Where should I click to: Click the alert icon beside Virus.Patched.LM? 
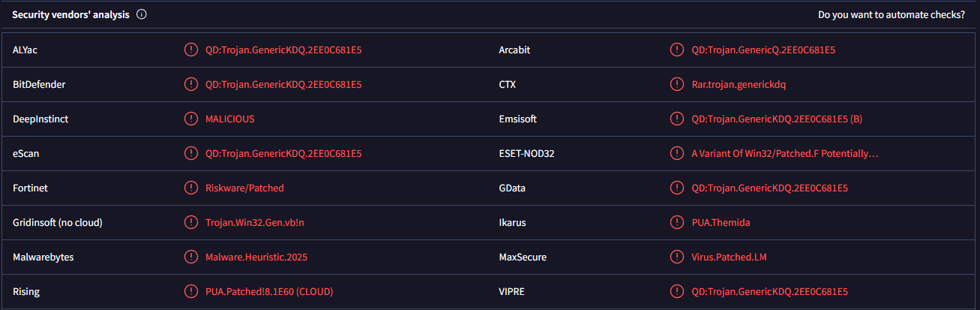tap(677, 257)
